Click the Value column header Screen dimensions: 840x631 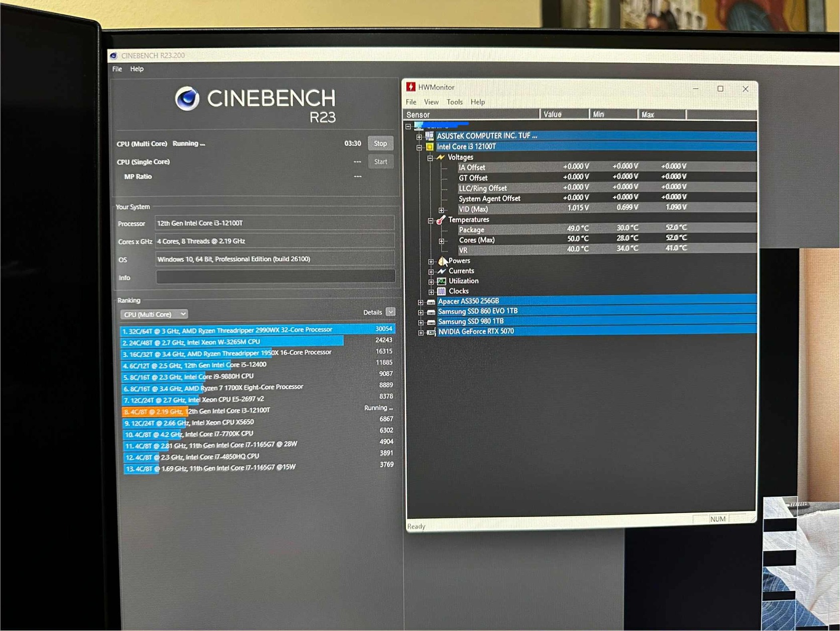pyautogui.click(x=564, y=115)
